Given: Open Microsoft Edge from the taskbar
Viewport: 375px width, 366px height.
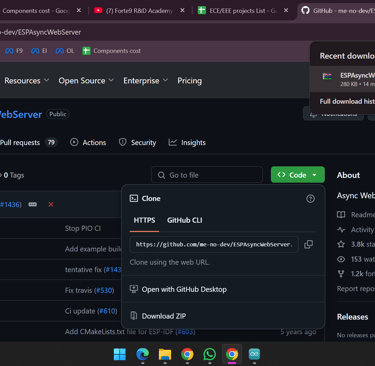Looking at the screenshot, I should [x=143, y=354].
